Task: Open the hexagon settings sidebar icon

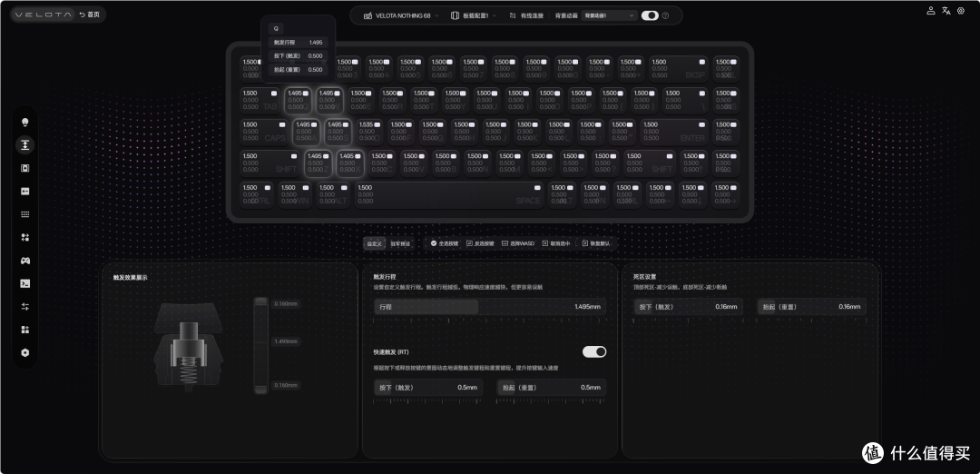Action: tap(25, 352)
